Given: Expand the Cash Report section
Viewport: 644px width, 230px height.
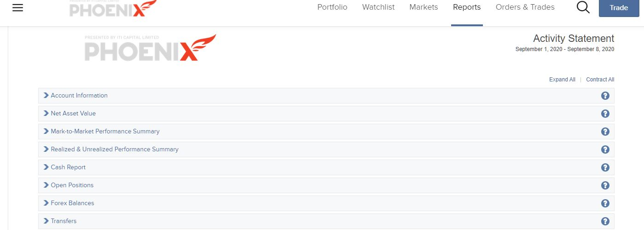Looking at the screenshot, I should click(326, 167).
